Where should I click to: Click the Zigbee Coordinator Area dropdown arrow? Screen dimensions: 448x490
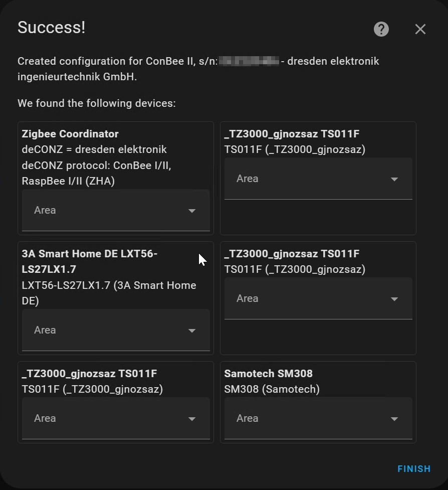pyautogui.click(x=192, y=211)
